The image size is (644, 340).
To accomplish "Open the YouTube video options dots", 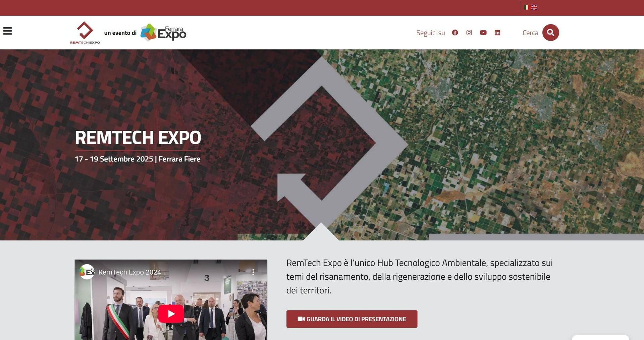I will point(253,272).
